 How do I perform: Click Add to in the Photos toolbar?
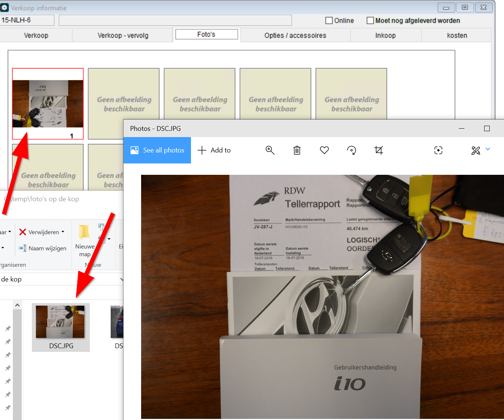[x=214, y=150]
